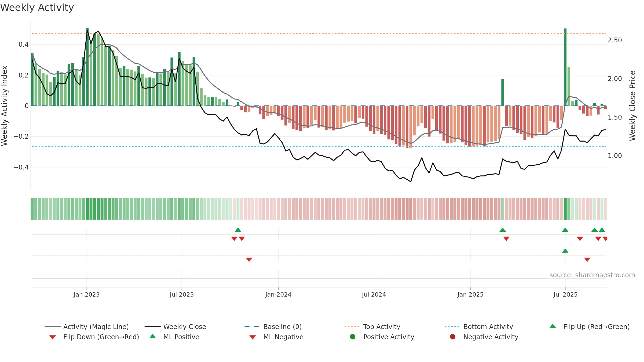The width and height of the screenshot is (644, 362).
Task: Toggle Activity (Magic Line) legend entry
Action: [x=87, y=327]
